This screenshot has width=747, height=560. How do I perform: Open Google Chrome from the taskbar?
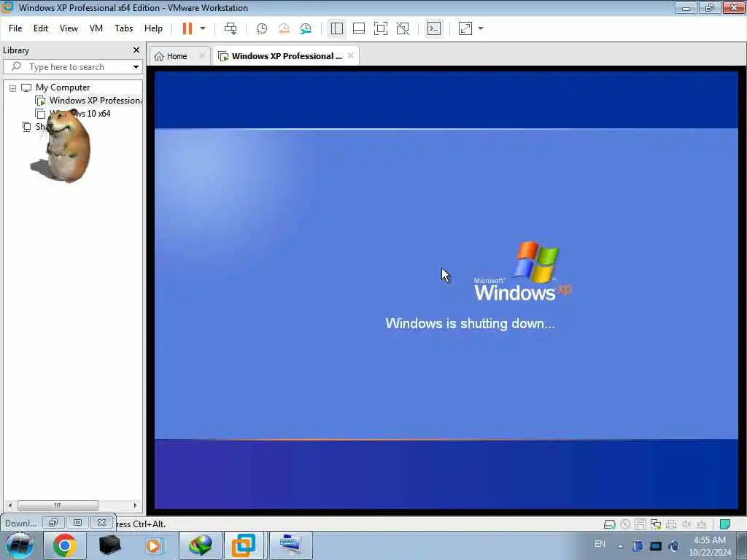coord(65,545)
